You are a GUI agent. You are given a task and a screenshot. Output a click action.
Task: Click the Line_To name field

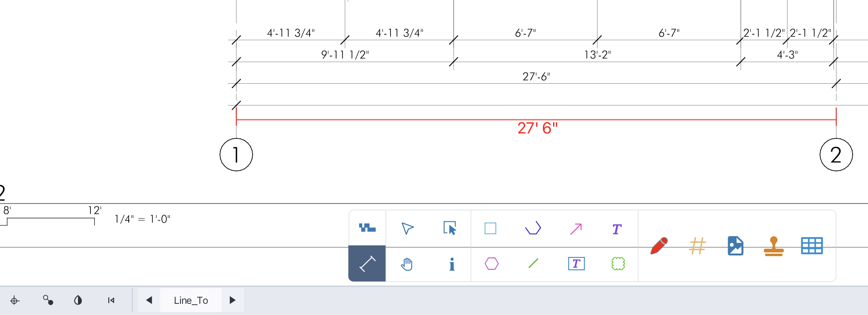[191, 300]
